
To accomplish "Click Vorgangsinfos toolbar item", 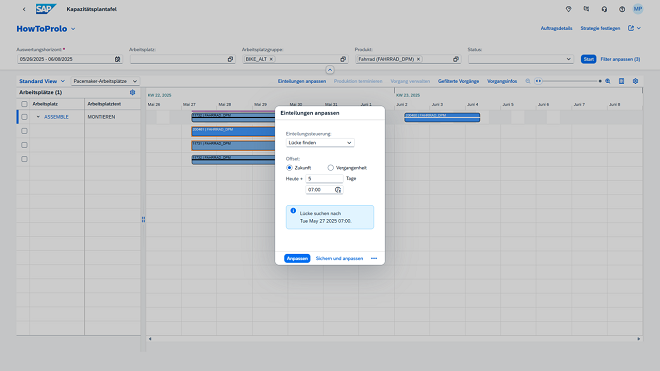I will 502,81.
